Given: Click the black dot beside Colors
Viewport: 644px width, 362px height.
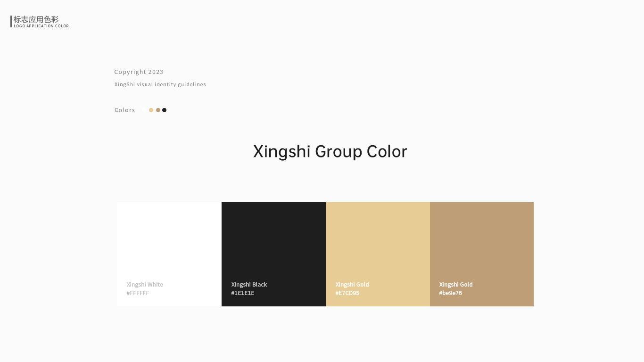Looking at the screenshot, I should point(165,110).
